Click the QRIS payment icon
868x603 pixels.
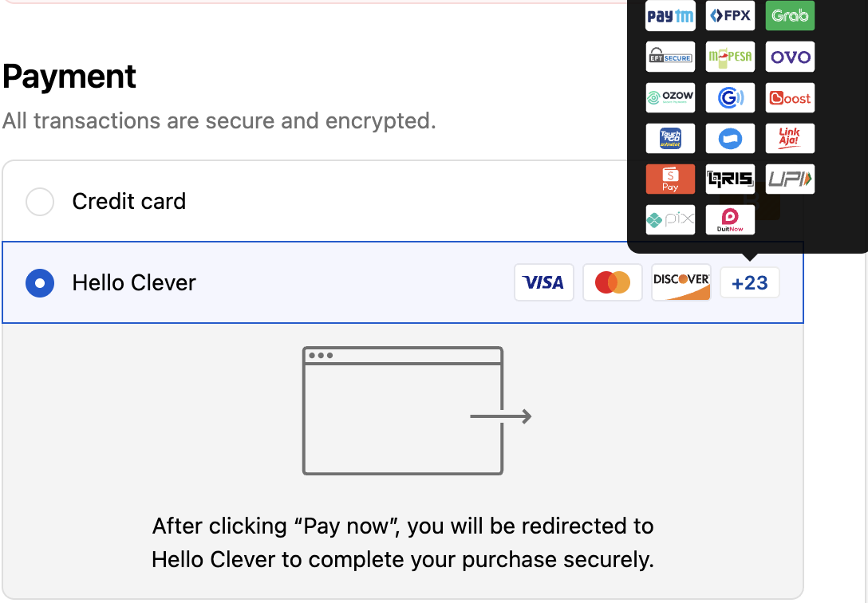[730, 179]
